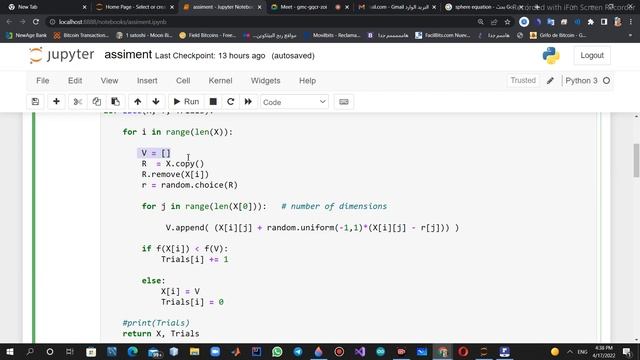Move selected cell down arrow icon
The height and width of the screenshot is (360, 640).
click(x=156, y=102)
